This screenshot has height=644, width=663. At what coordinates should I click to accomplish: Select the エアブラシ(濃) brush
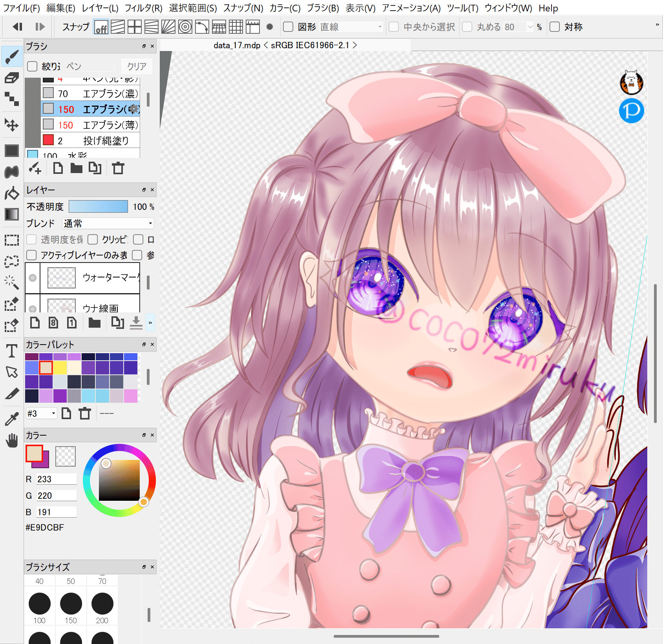(91, 93)
